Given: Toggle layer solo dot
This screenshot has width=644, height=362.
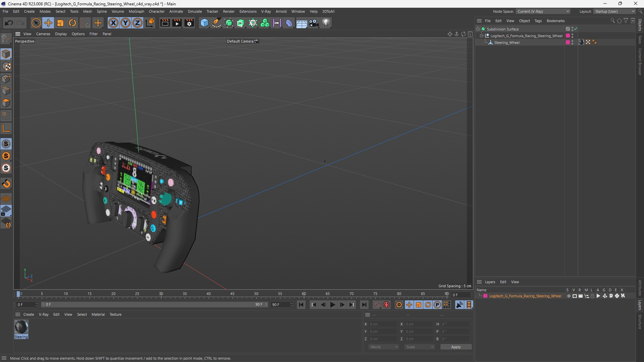Looking at the screenshot, I should (x=569, y=296).
